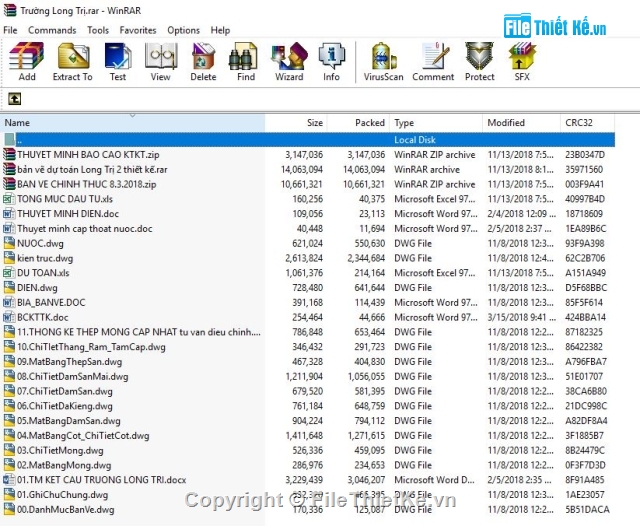
Task: Click the THUYET MINH DIEN.doc Word icon
Action: pos(9,213)
